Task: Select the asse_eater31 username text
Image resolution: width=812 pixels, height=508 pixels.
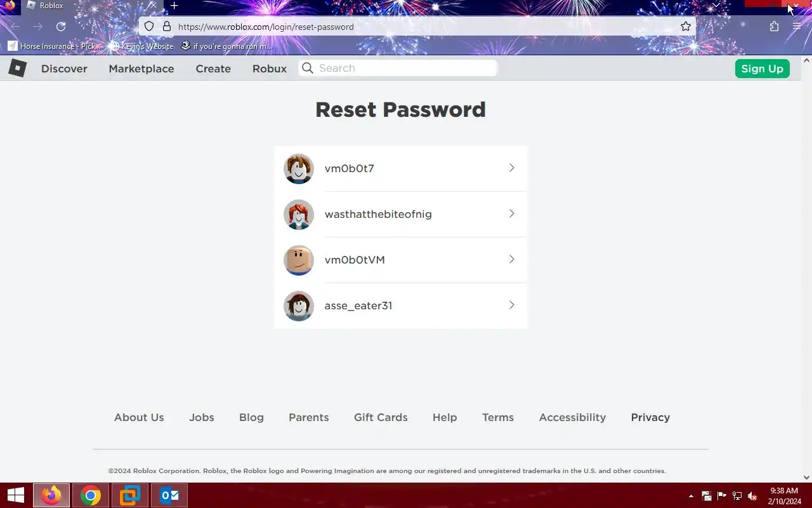Action: pyautogui.click(x=358, y=305)
